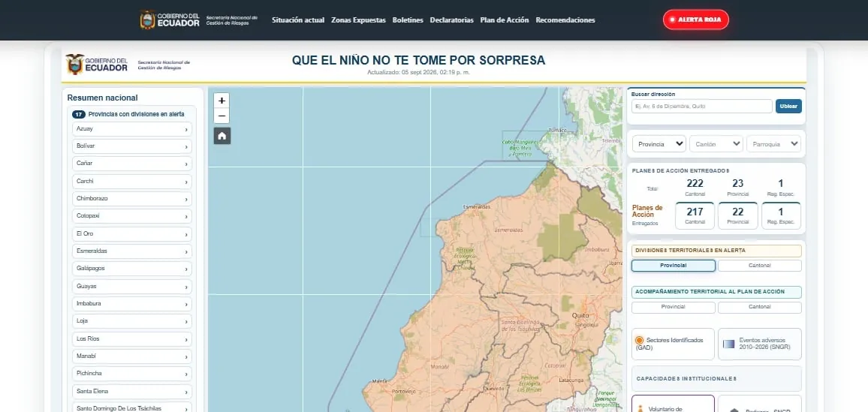Focus the Buscar dirección input field
This screenshot has width=868, height=412.
(x=701, y=106)
